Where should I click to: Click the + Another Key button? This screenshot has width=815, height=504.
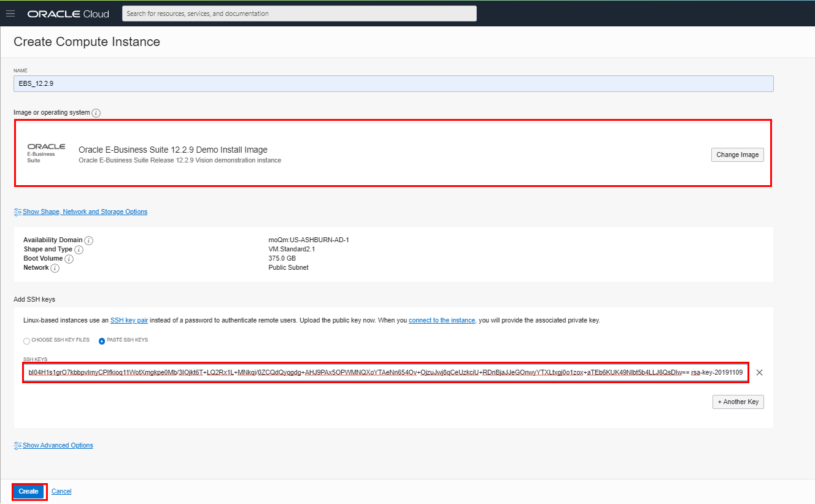coord(738,402)
